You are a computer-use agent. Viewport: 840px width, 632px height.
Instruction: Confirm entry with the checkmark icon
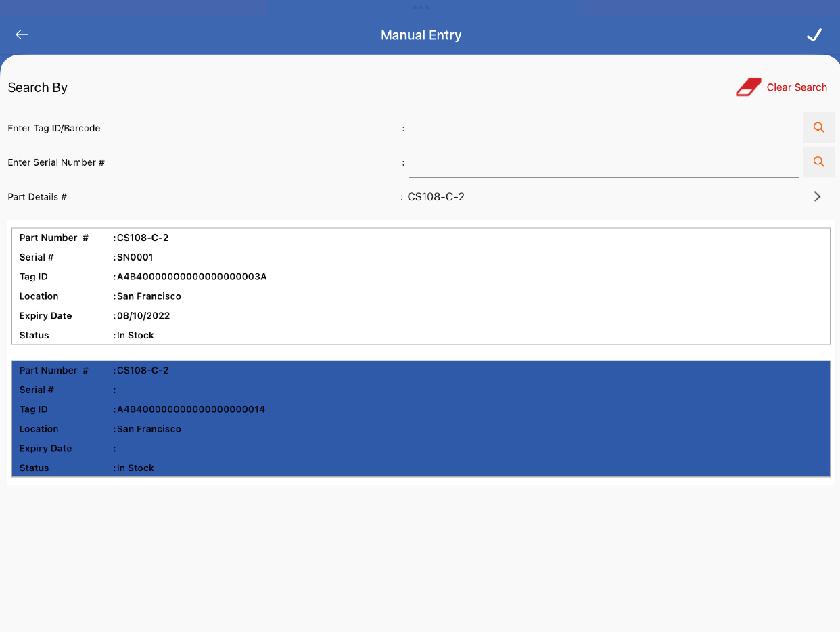[814, 35]
